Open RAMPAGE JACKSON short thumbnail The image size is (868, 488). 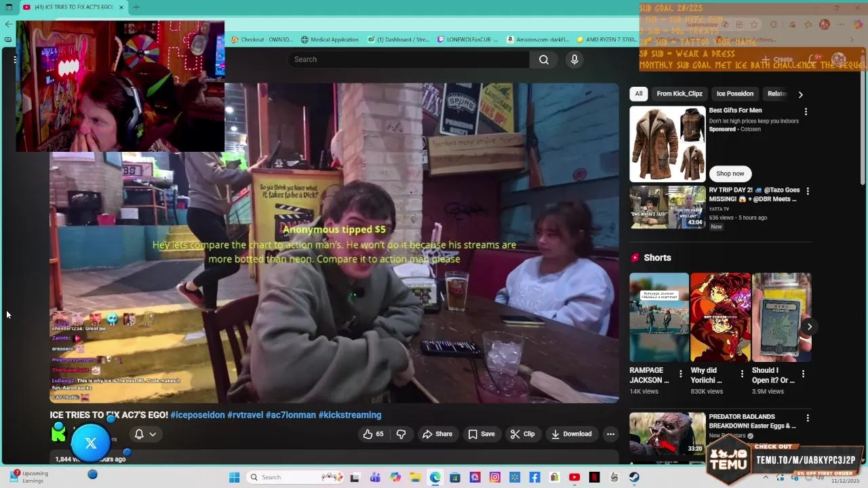click(659, 317)
